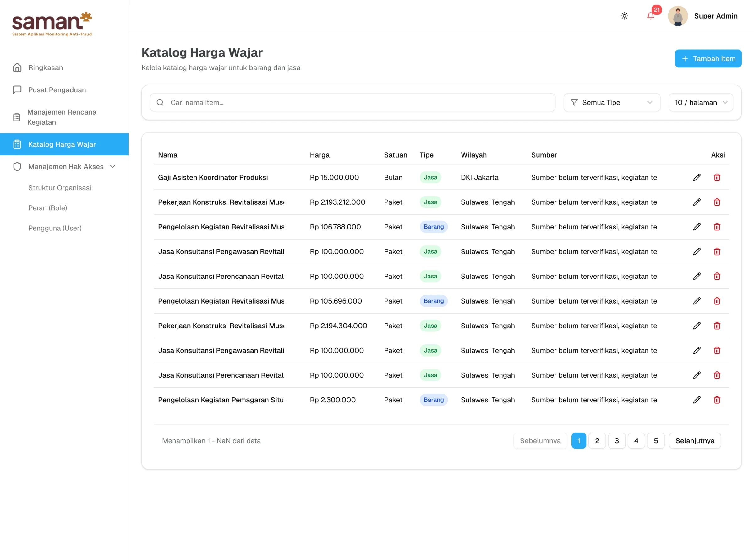Click the Nama column header

[x=167, y=155]
